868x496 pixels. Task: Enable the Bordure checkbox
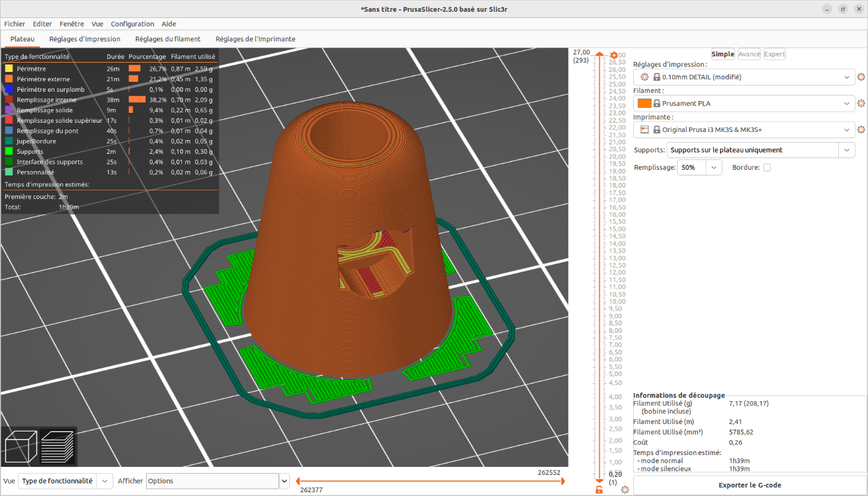click(x=767, y=167)
